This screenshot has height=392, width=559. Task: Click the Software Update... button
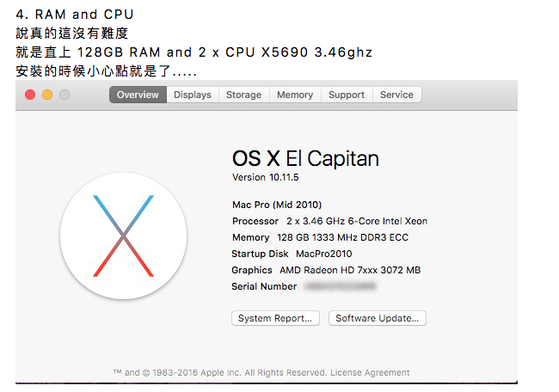pos(378,318)
